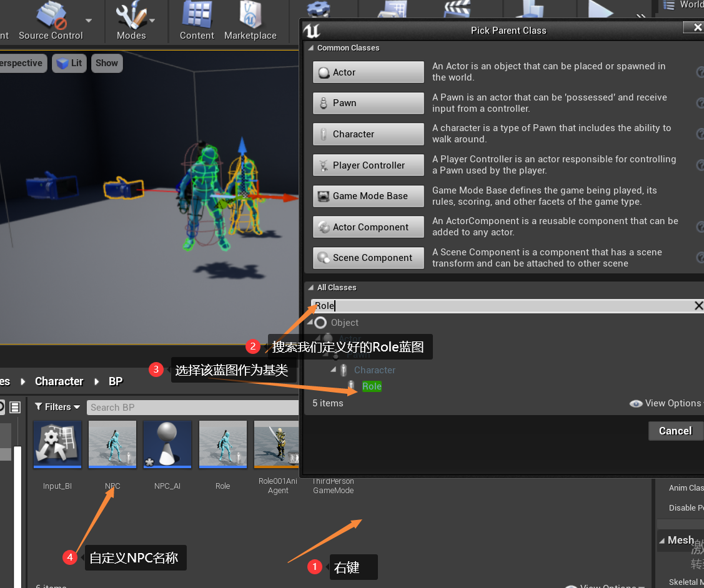Select the Role blueprint thumbnail
This screenshot has height=588, width=704.
[222, 444]
